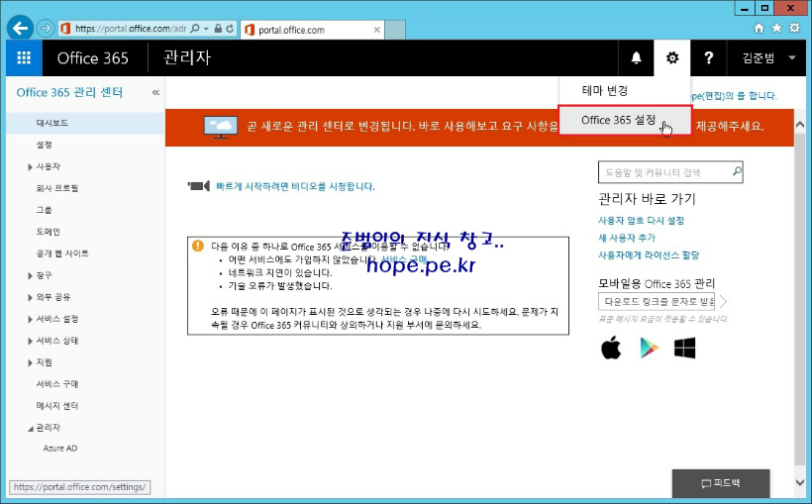Click the Windows store icon
The height and width of the screenshot is (504, 812).
coord(684,349)
